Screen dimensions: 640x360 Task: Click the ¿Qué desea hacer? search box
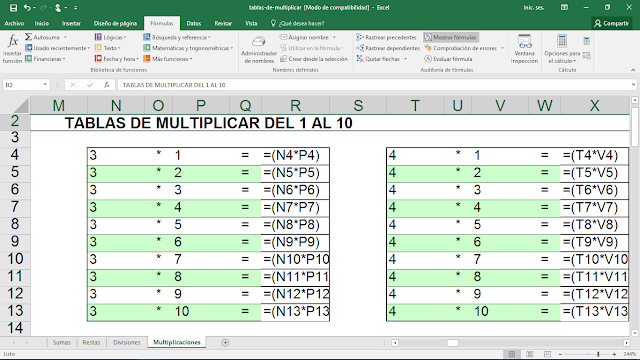[298, 24]
